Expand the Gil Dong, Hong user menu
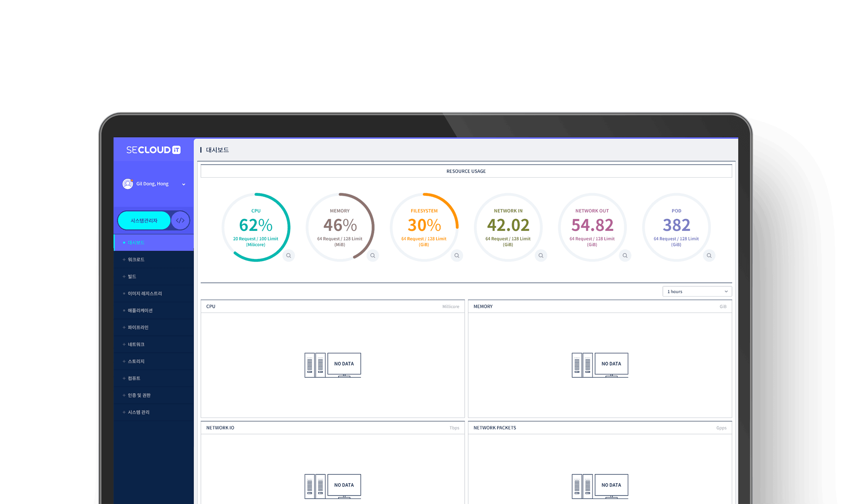The width and height of the screenshot is (854, 504). pyautogui.click(x=154, y=184)
